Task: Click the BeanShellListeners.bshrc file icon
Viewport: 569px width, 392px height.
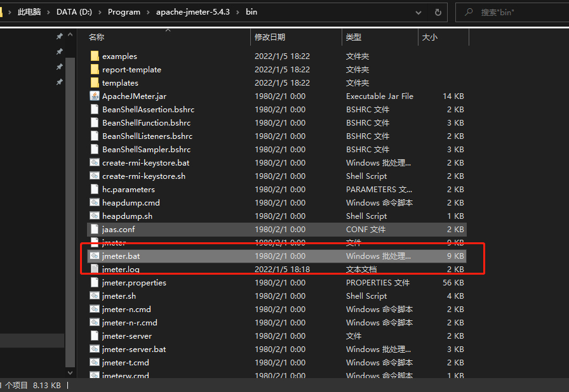Action: tap(95, 136)
